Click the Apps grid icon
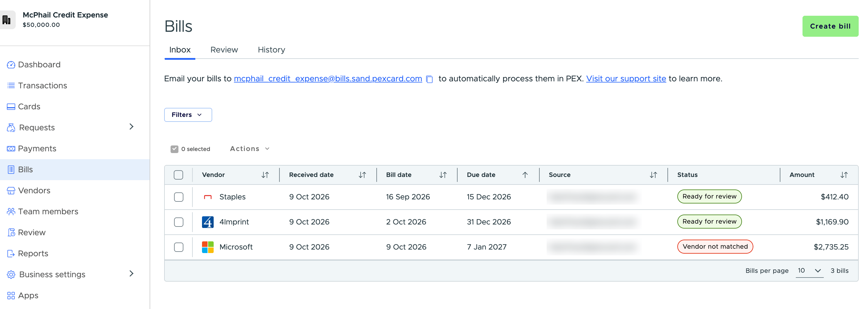 click(x=11, y=296)
